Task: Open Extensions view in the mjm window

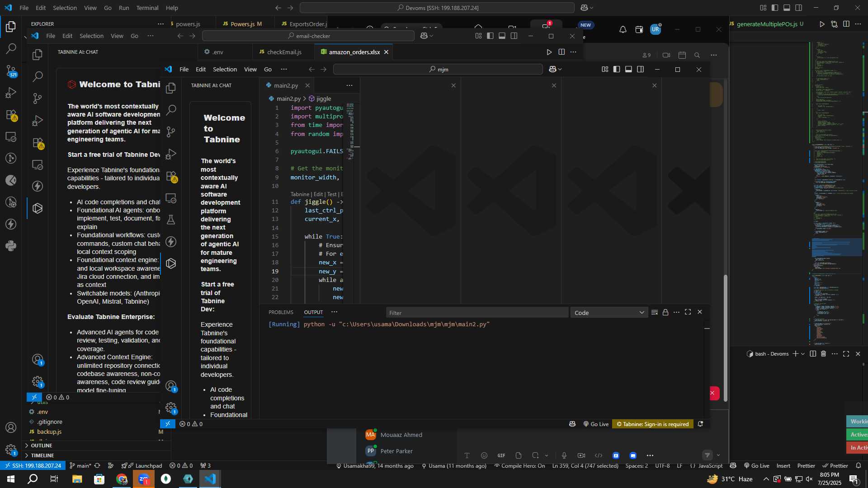Action: pyautogui.click(x=171, y=176)
